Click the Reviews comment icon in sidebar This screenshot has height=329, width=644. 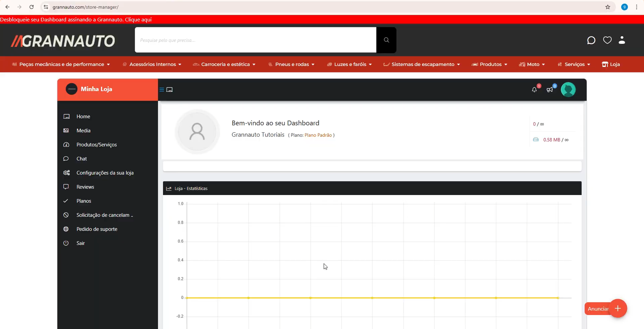tap(66, 187)
